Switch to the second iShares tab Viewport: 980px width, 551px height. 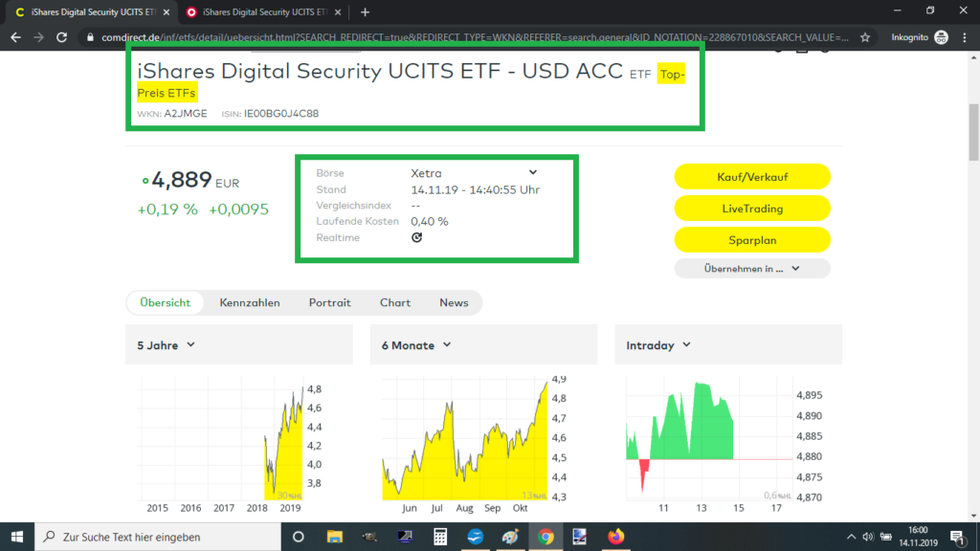(x=264, y=11)
